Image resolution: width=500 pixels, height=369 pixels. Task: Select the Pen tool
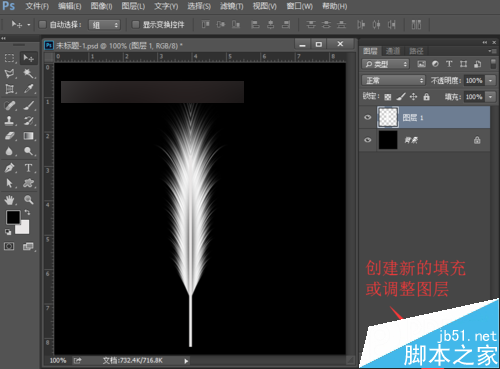point(9,168)
